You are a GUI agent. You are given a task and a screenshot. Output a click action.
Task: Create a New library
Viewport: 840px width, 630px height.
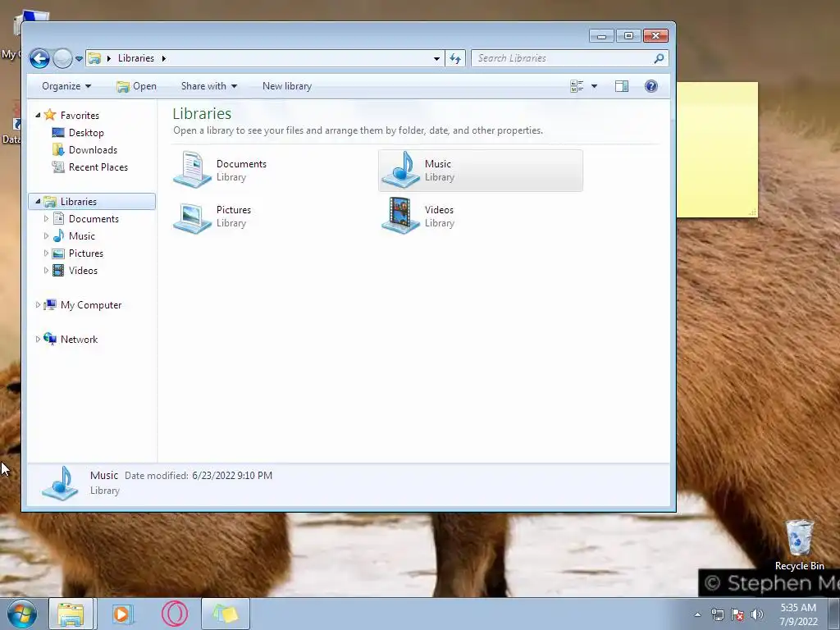pos(287,86)
